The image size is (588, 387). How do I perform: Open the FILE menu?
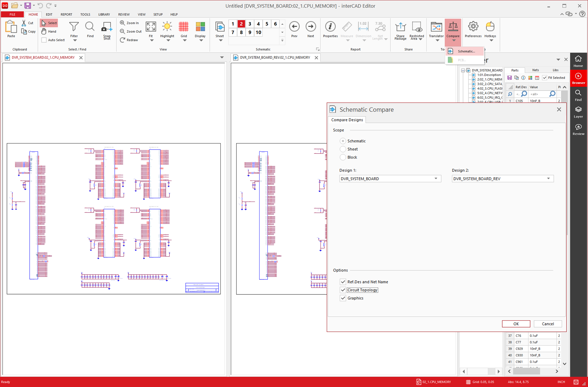point(12,14)
